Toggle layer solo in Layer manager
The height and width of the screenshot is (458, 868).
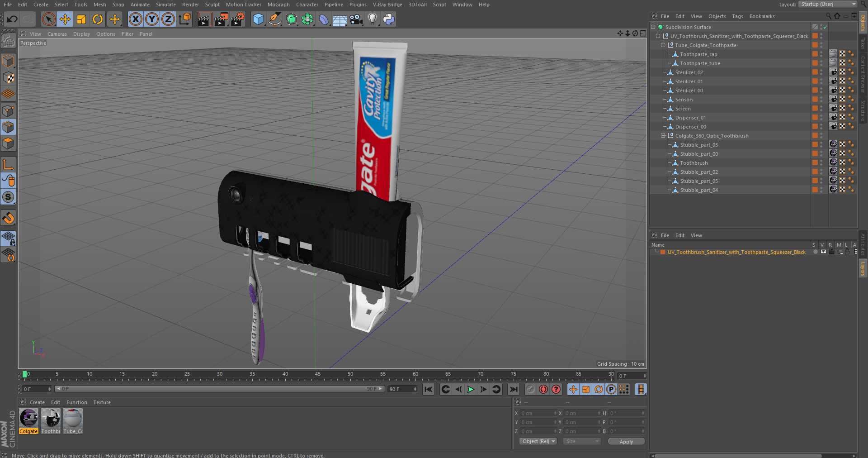coord(815,252)
